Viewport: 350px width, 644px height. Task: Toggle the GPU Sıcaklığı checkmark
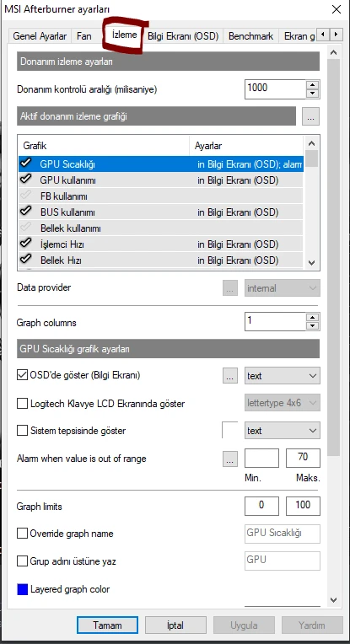(26, 164)
